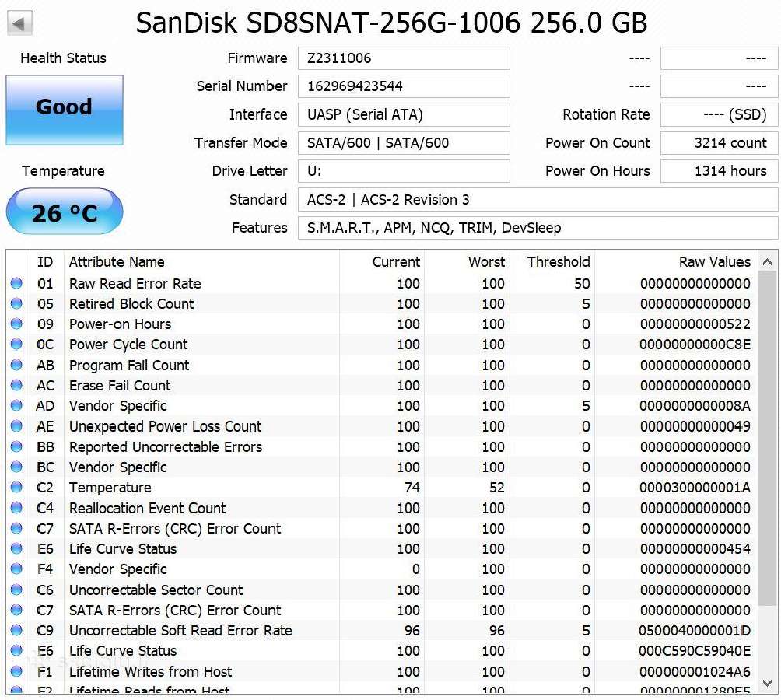This screenshot has width=781, height=700.
Task: Select the Unexpected Power Loss Count attribute
Action: tap(382, 426)
